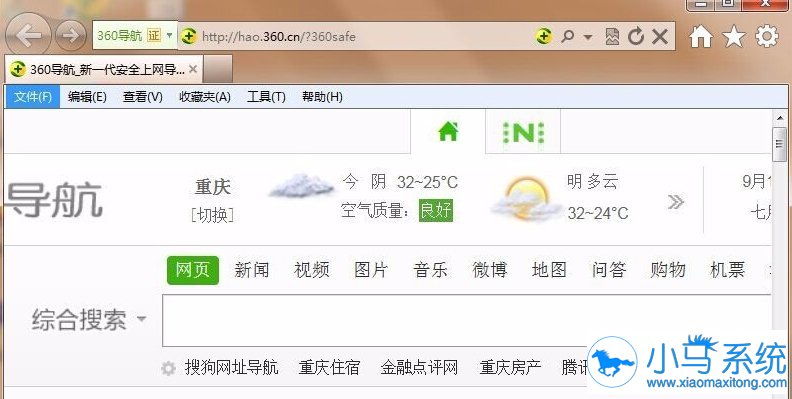
Task: Click [切换] to change city
Action: pyautogui.click(x=213, y=215)
